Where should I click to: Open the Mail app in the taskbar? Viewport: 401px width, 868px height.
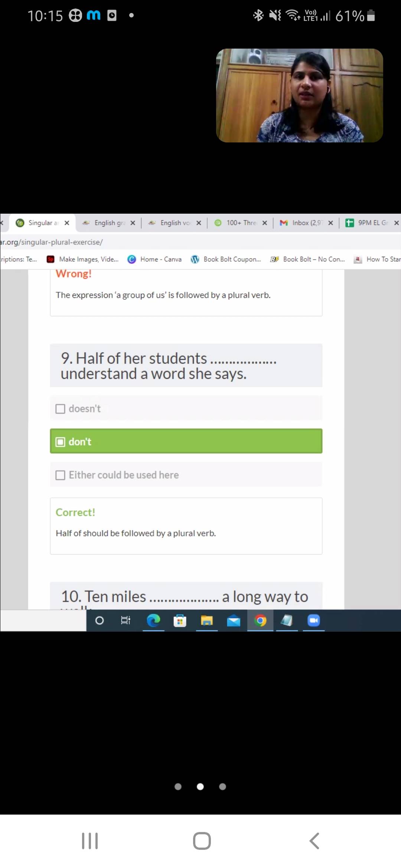[x=234, y=620]
